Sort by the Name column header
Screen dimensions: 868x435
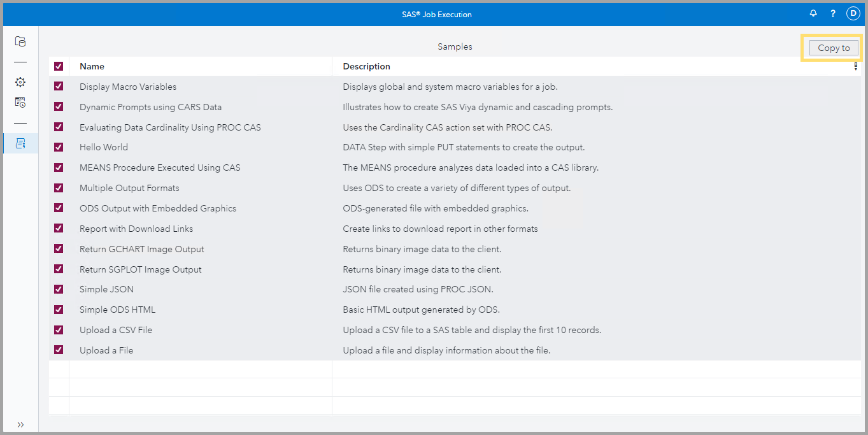point(92,66)
